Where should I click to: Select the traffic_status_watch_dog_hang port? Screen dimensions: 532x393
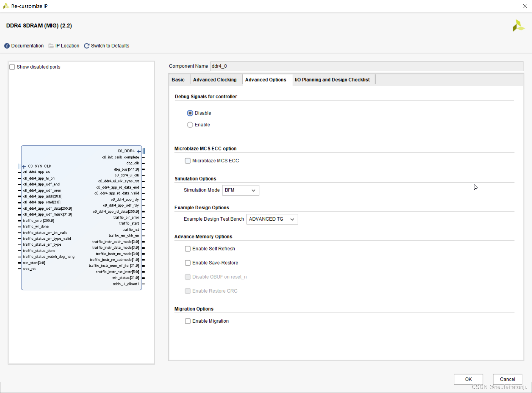[x=49, y=257]
